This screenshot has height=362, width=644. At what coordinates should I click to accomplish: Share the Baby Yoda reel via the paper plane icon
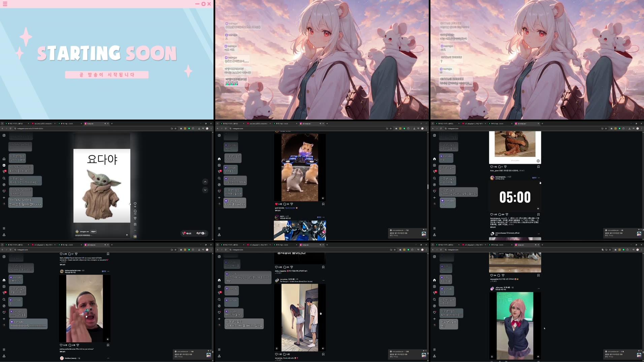(135, 218)
